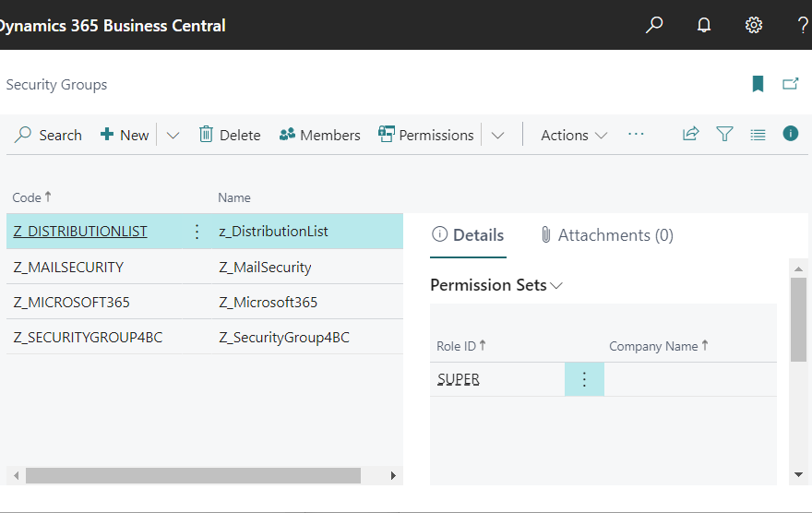Open the SUPER role link
Image resolution: width=812 pixels, height=513 pixels.
tap(459, 379)
